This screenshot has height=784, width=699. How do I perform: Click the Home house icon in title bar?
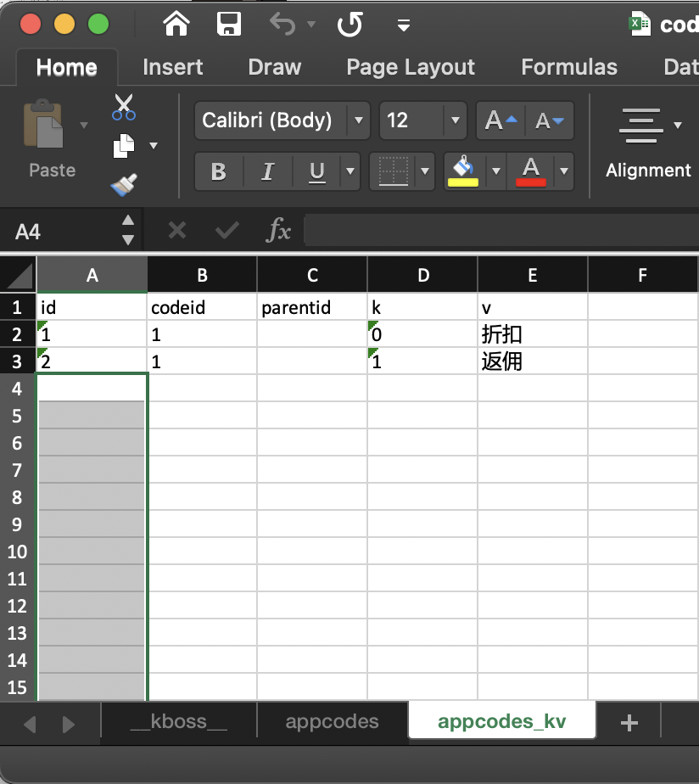176,24
